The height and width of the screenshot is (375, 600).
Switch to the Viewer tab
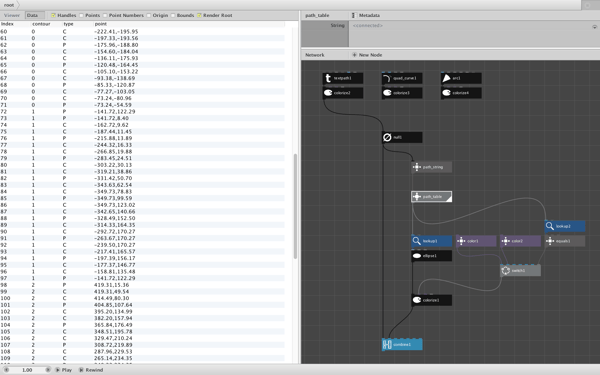pyautogui.click(x=12, y=15)
